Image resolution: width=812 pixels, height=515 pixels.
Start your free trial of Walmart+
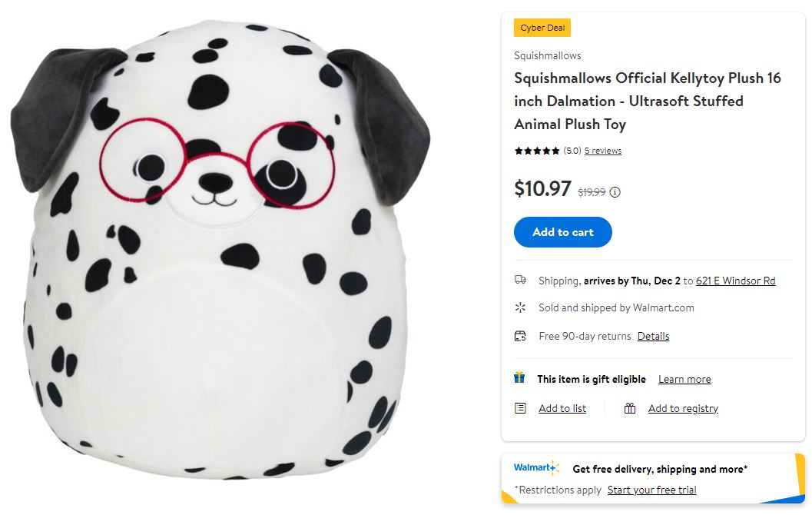pos(651,490)
